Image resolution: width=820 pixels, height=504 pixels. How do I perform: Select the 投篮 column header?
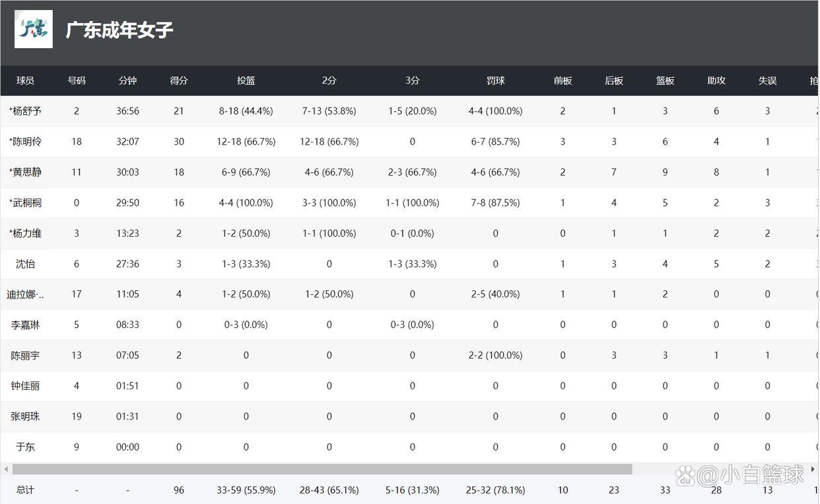246,80
